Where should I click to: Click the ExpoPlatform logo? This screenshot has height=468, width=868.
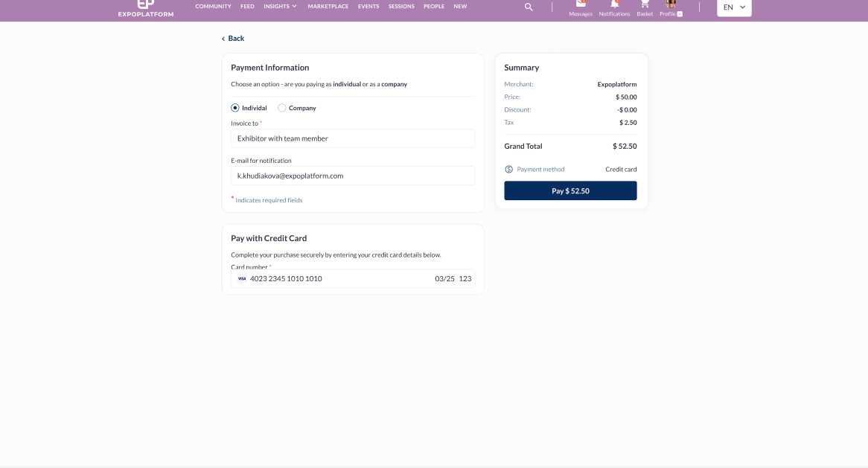pos(146,8)
